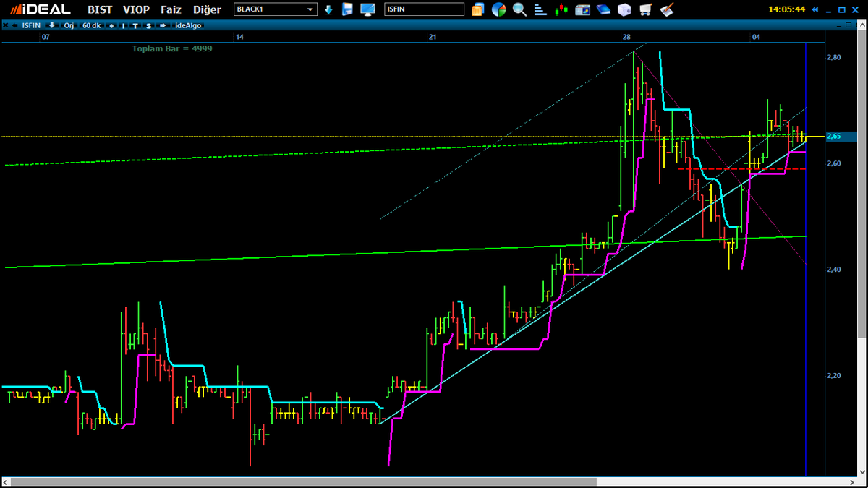Open the Faiz menu

pos(171,9)
